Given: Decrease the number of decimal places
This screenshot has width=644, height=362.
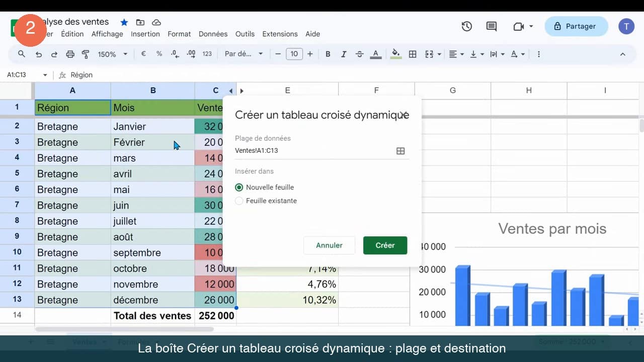Looking at the screenshot, I should [x=175, y=54].
